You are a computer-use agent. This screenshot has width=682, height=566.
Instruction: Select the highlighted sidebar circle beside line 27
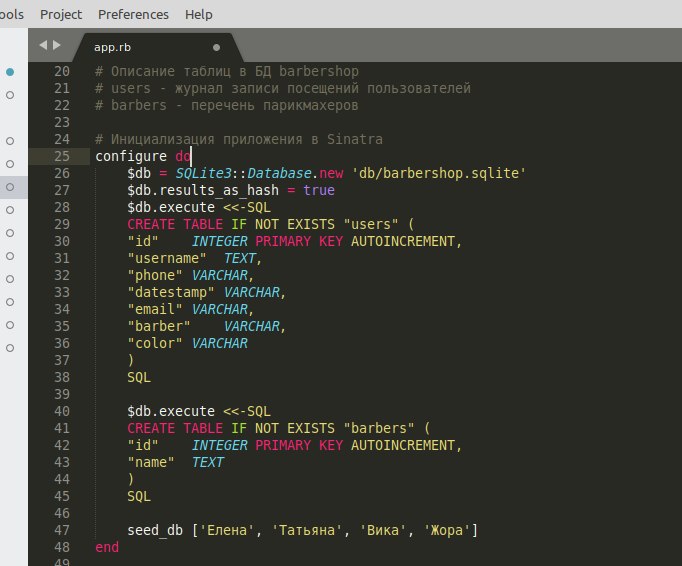(10, 187)
